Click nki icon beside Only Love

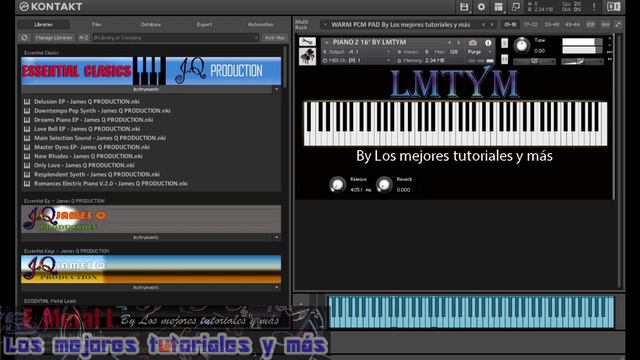pos(27,165)
